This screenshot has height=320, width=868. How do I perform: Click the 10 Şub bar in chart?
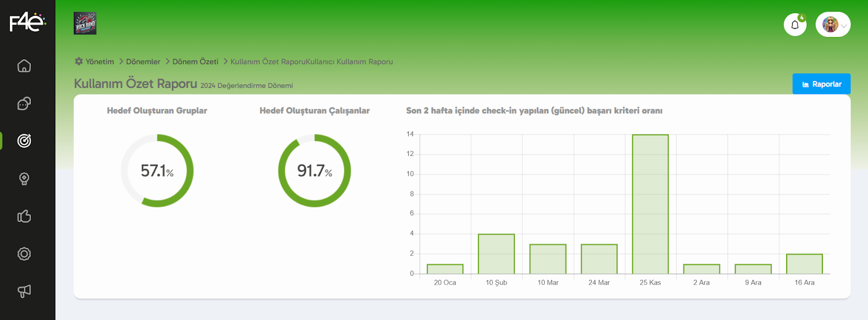coord(496,254)
